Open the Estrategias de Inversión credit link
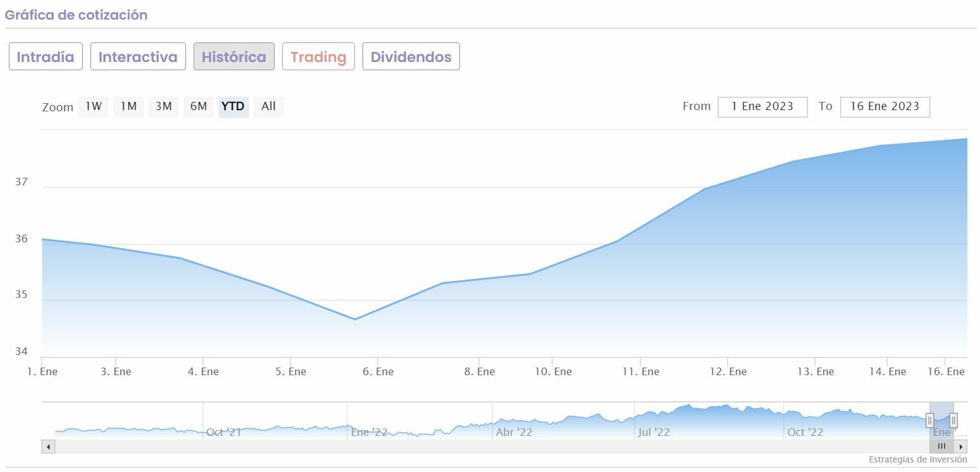980x472 pixels. click(917, 460)
